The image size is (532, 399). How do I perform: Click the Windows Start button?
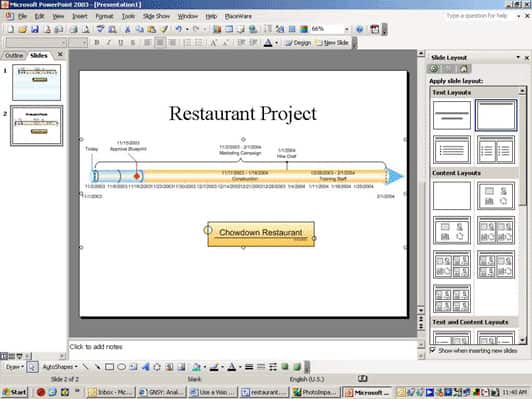[x=14, y=392]
